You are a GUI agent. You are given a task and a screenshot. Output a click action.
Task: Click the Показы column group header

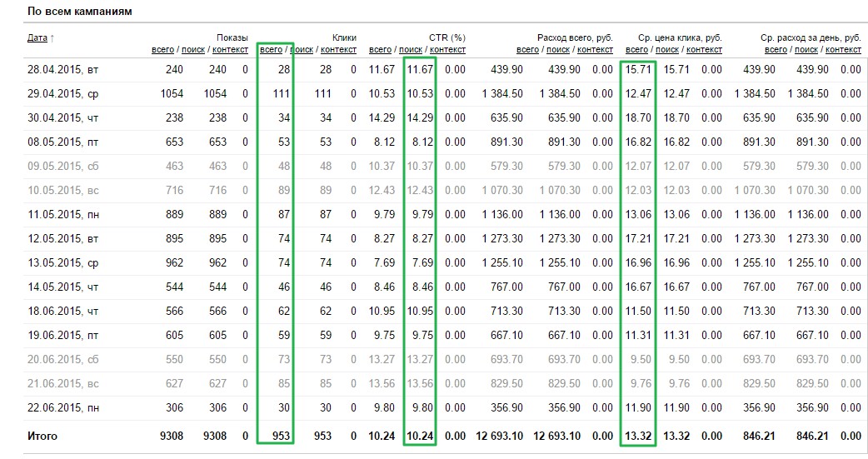(x=232, y=37)
